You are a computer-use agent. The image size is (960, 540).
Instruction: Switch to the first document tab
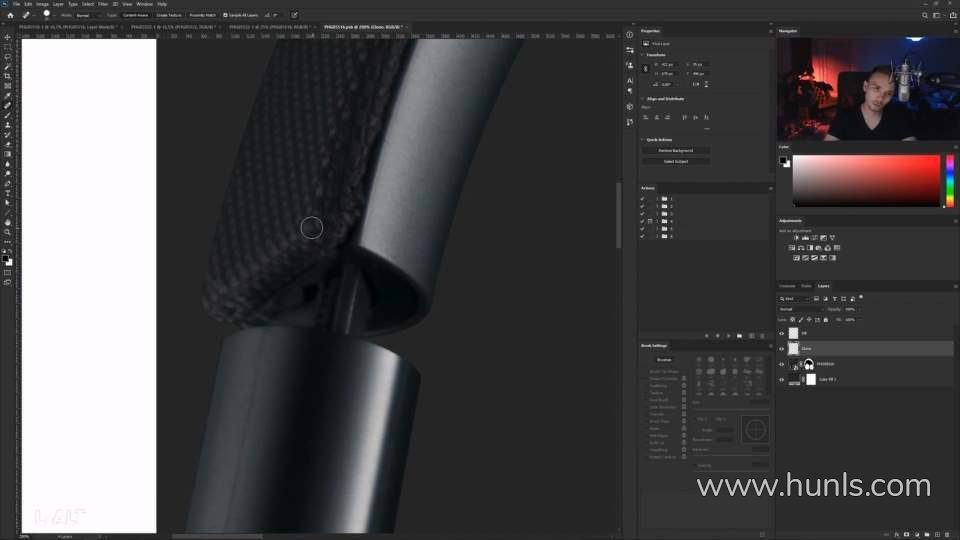tap(67, 27)
